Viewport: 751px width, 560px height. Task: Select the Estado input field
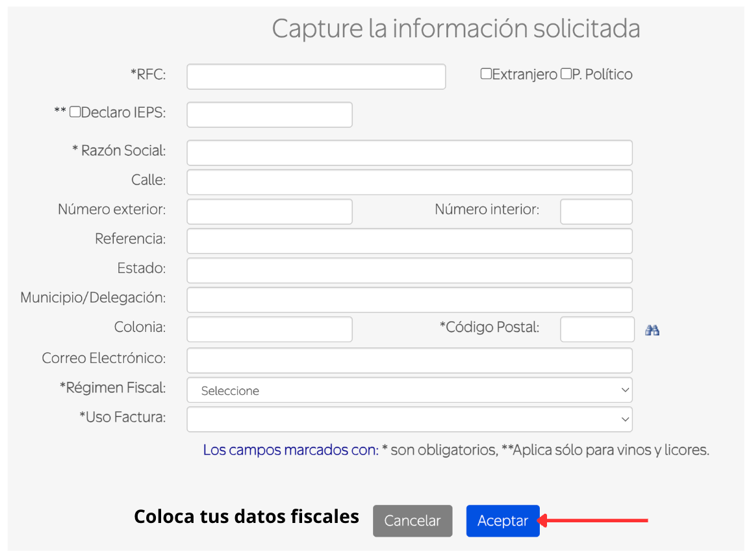click(x=409, y=270)
